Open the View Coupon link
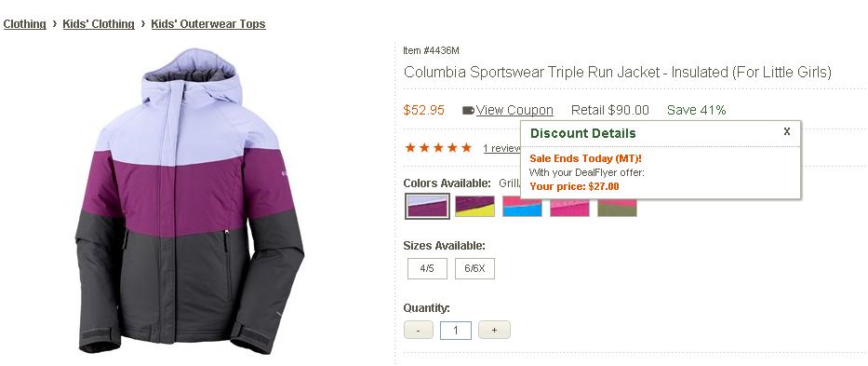Viewport: 868px width, 366px height. tap(514, 110)
